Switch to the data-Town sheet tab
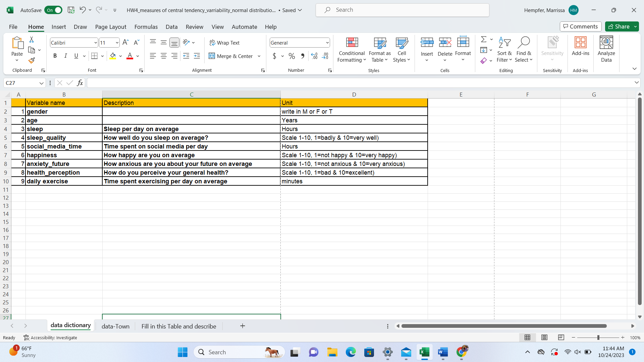The width and height of the screenshot is (644, 362). pyautogui.click(x=115, y=326)
